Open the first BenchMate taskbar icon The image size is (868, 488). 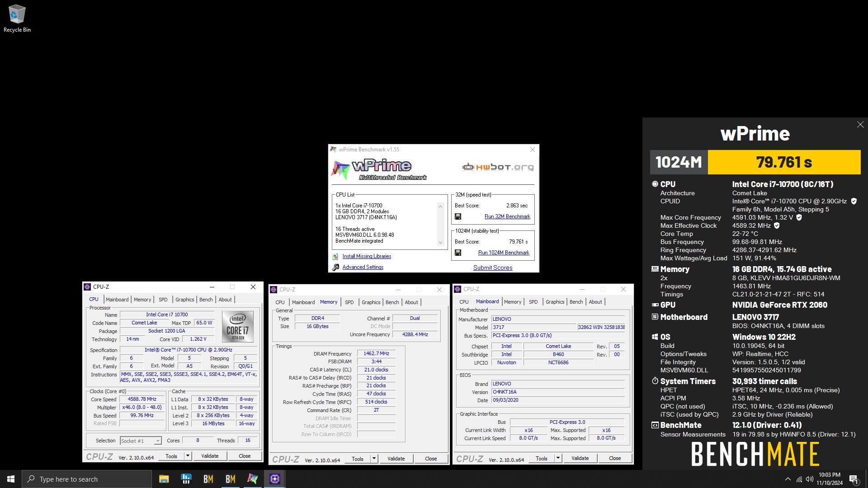(x=208, y=479)
